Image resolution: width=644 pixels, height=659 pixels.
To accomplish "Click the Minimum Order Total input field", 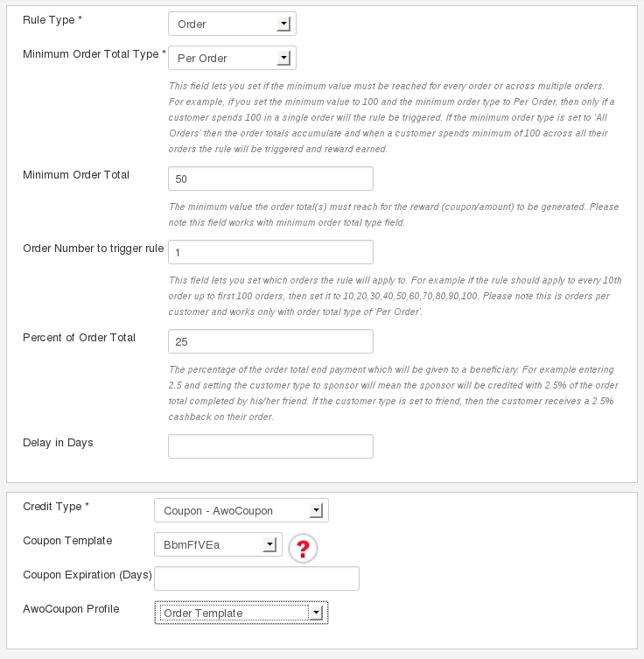I will click(271, 179).
